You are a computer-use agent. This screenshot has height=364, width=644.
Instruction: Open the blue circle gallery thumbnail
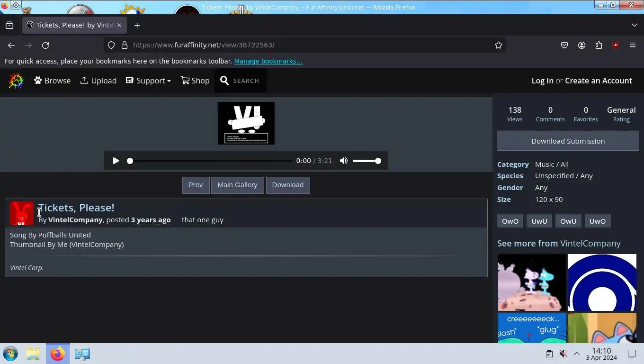click(602, 282)
